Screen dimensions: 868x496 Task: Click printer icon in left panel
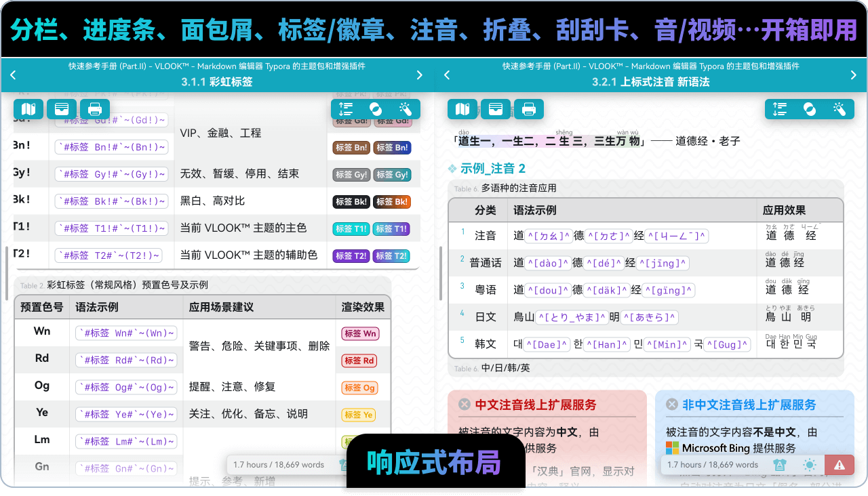95,109
